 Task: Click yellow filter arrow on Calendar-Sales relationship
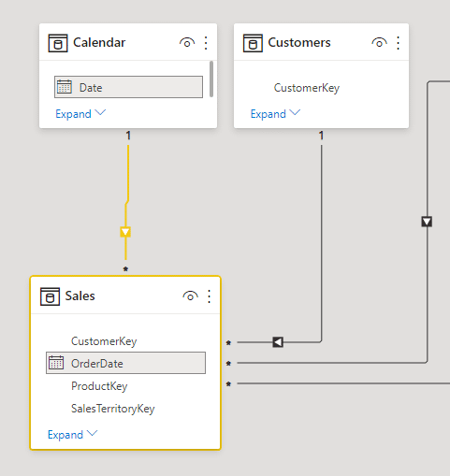click(125, 232)
